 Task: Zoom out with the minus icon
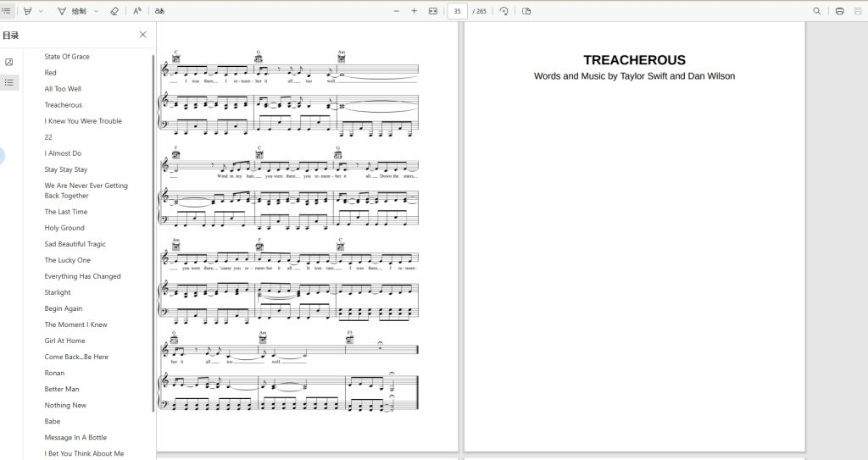click(x=397, y=11)
